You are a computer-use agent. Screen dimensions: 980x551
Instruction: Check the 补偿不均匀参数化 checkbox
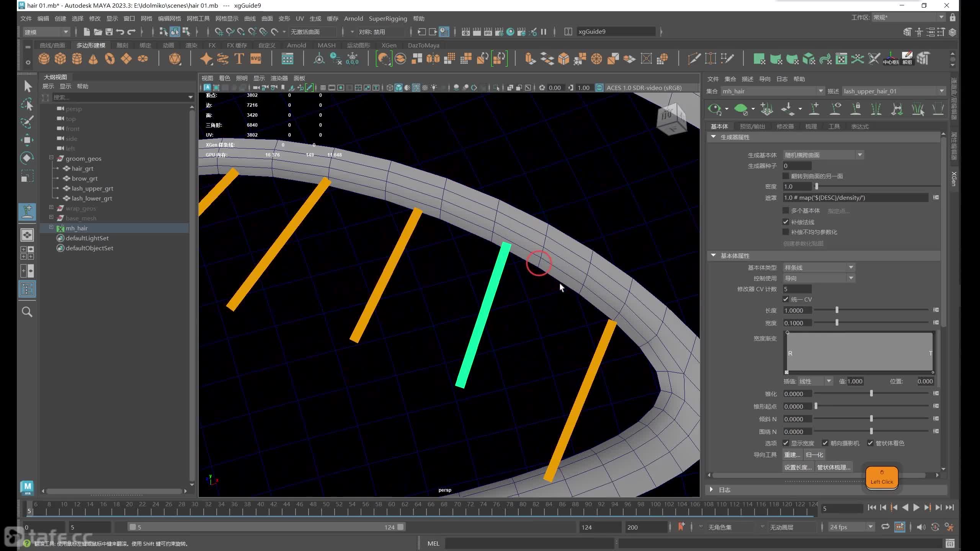pyautogui.click(x=786, y=232)
